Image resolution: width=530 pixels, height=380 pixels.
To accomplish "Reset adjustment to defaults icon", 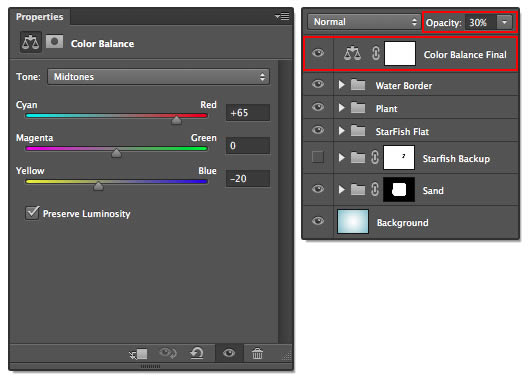I will pyautogui.click(x=197, y=353).
